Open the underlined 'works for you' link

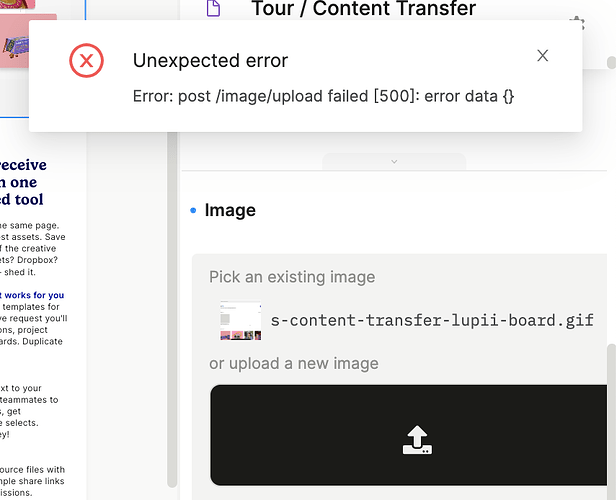[33, 295]
